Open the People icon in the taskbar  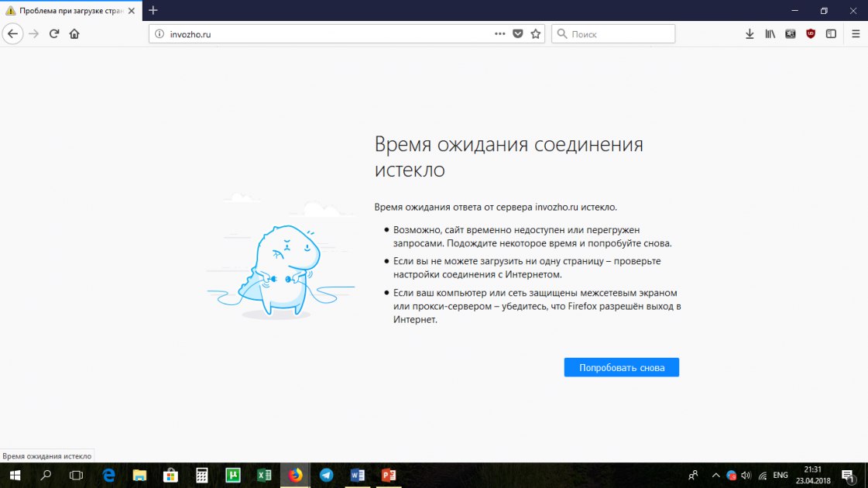(692, 476)
